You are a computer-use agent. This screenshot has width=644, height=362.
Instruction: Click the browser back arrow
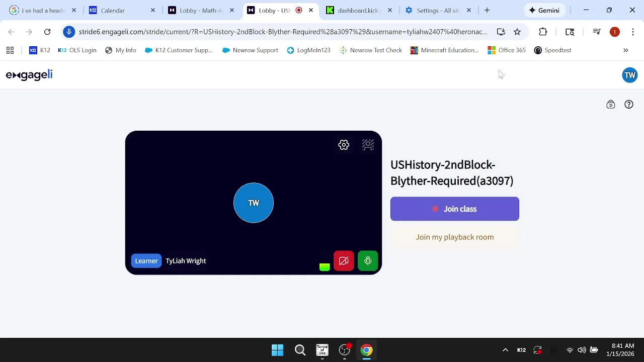tap(11, 32)
